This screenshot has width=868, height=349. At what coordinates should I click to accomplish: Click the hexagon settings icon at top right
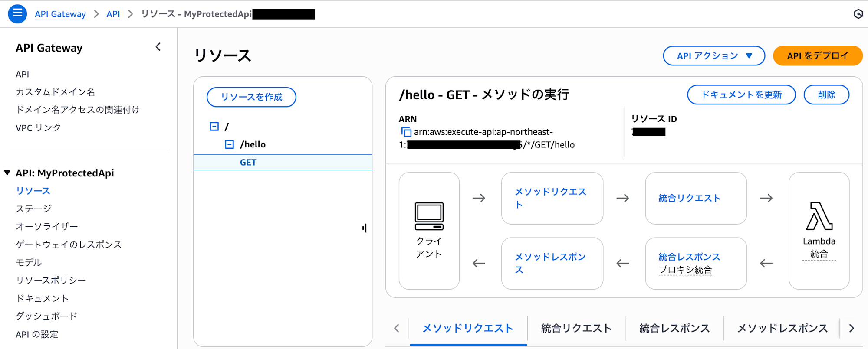tap(858, 14)
